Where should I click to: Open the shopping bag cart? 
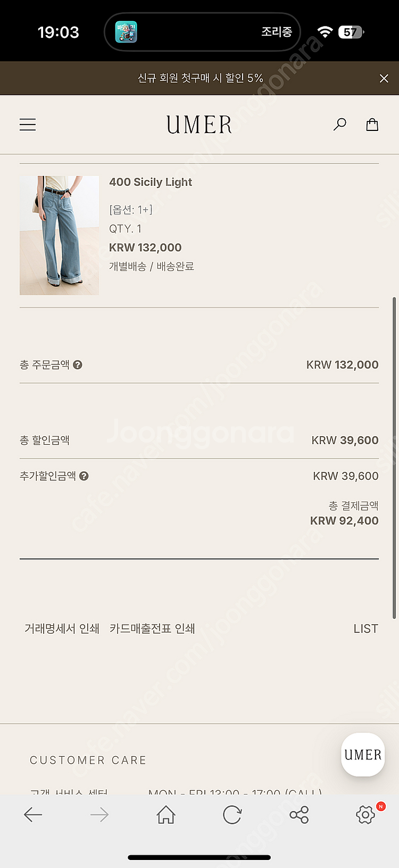coord(372,125)
